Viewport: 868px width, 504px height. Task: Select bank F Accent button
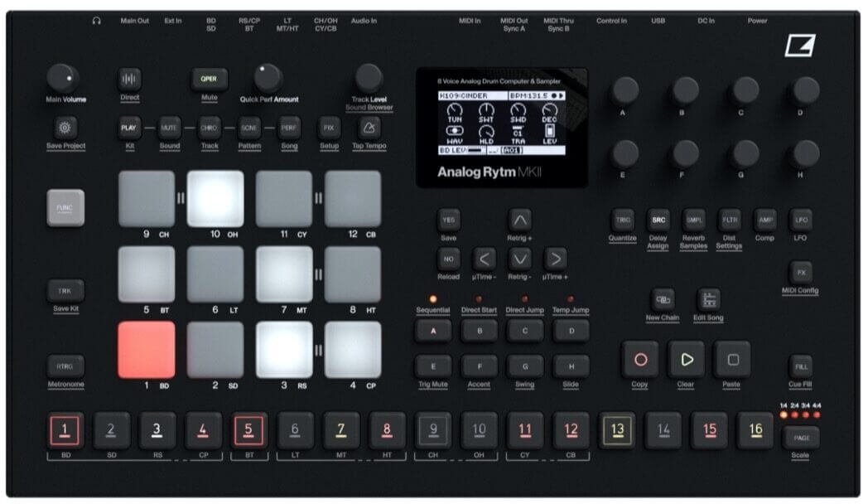[x=480, y=366]
